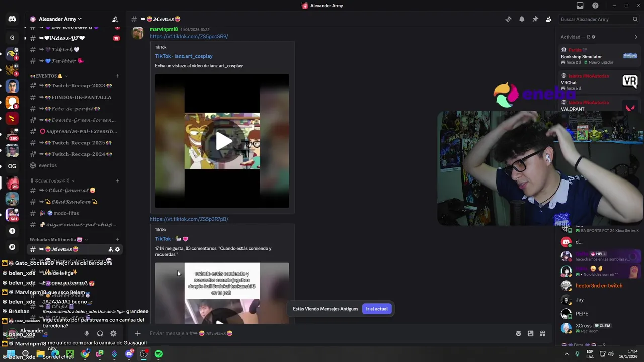Collapse the Chat Todos category
The image size is (644, 362).
(52, 181)
